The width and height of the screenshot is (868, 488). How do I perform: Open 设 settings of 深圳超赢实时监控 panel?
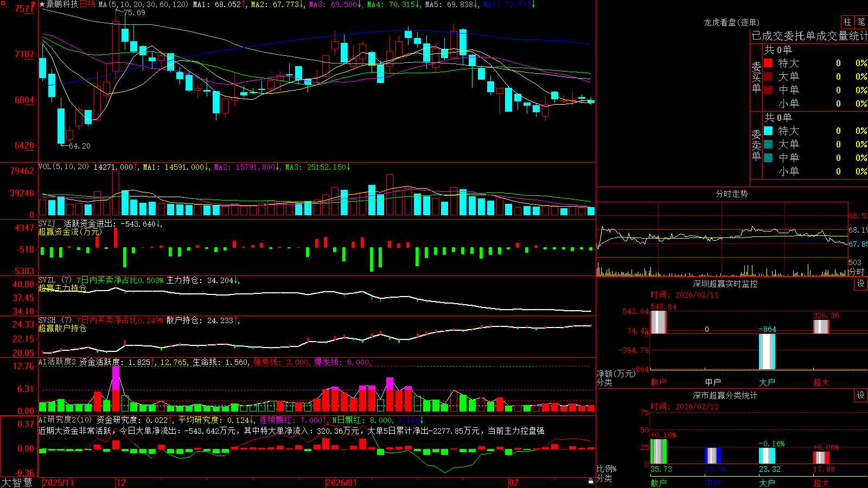click(x=861, y=284)
